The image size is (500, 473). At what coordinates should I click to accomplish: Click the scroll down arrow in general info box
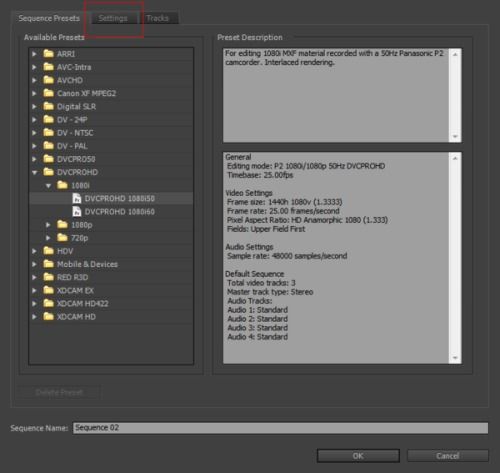point(455,358)
